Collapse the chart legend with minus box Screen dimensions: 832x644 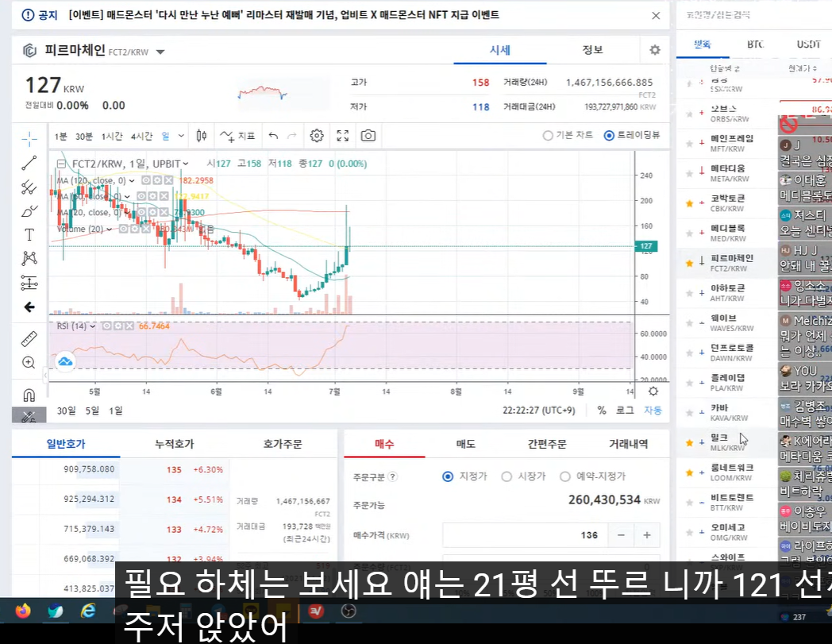tap(62, 164)
